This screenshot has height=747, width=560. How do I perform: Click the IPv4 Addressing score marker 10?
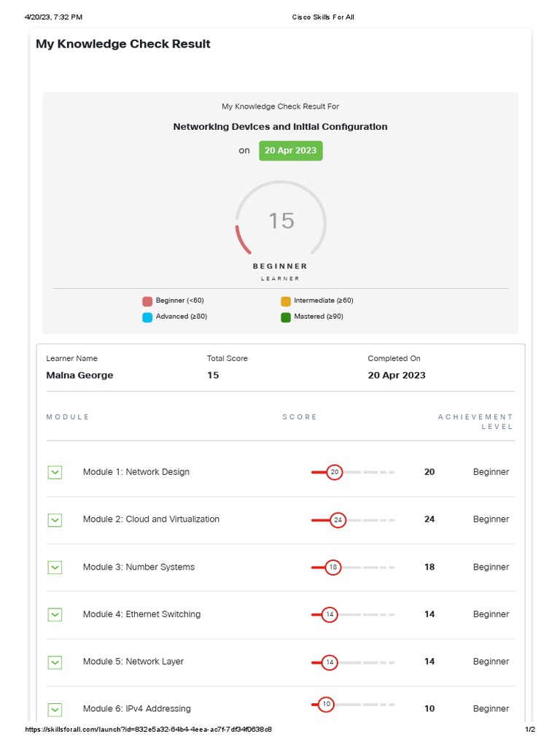[326, 705]
